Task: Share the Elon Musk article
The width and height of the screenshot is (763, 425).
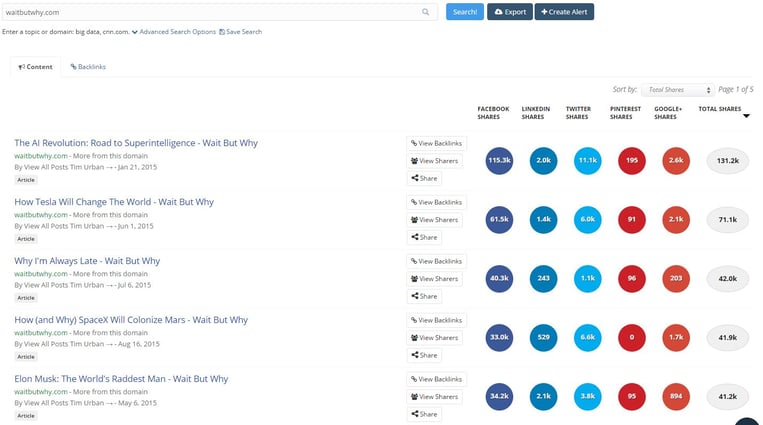Action: point(424,414)
